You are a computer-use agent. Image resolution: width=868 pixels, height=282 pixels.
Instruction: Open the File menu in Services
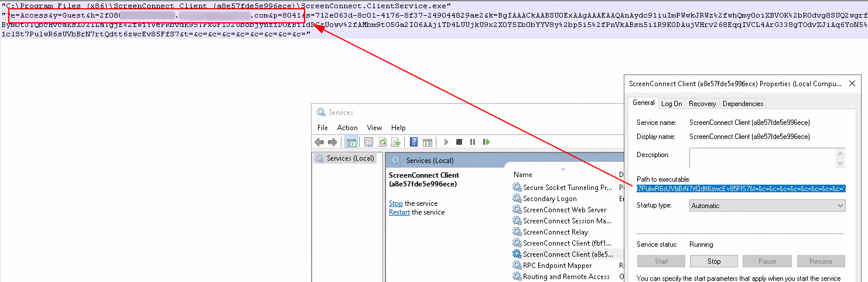tap(323, 127)
